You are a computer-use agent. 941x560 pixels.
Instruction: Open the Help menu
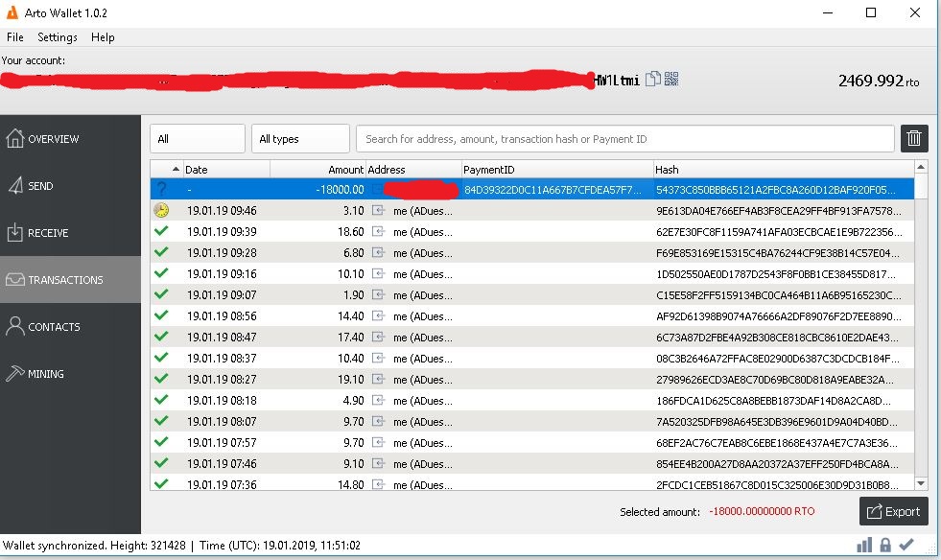pos(103,37)
